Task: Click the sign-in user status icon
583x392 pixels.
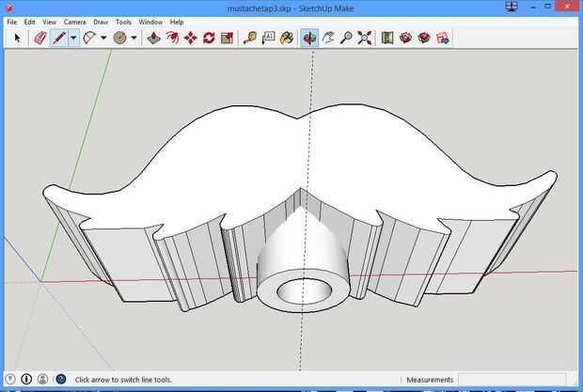Action: click(42, 379)
